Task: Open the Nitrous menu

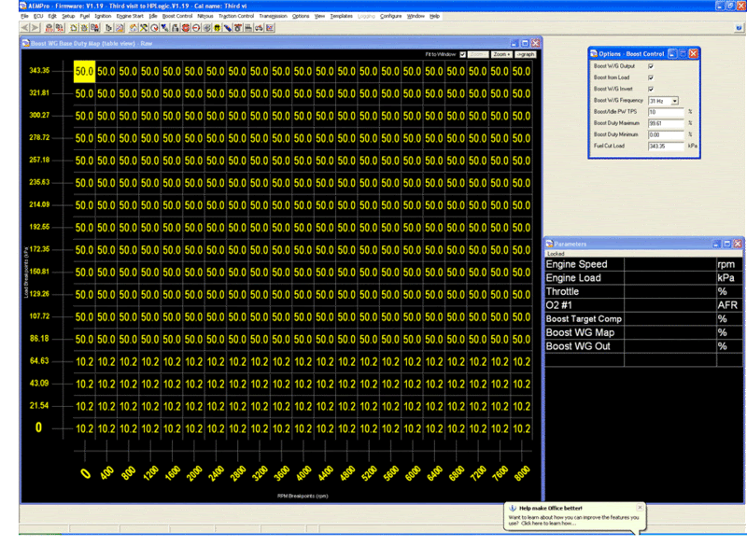Action: pos(205,16)
